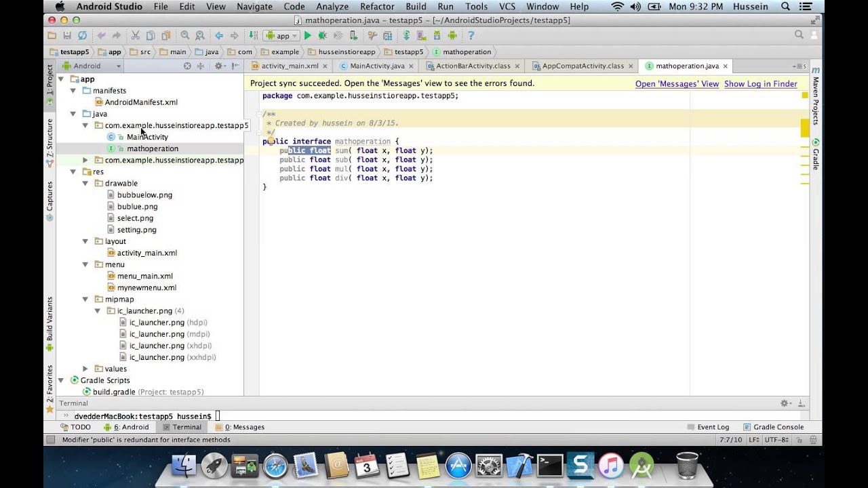Click the terminal command prompt input
The height and width of the screenshot is (488, 868).
coord(218,415)
